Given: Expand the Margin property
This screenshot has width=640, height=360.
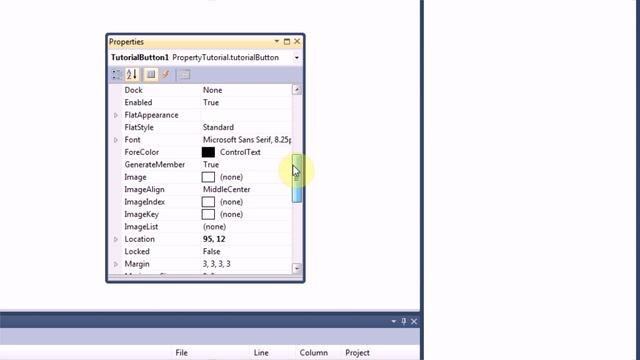Looking at the screenshot, I should pyautogui.click(x=116, y=264).
